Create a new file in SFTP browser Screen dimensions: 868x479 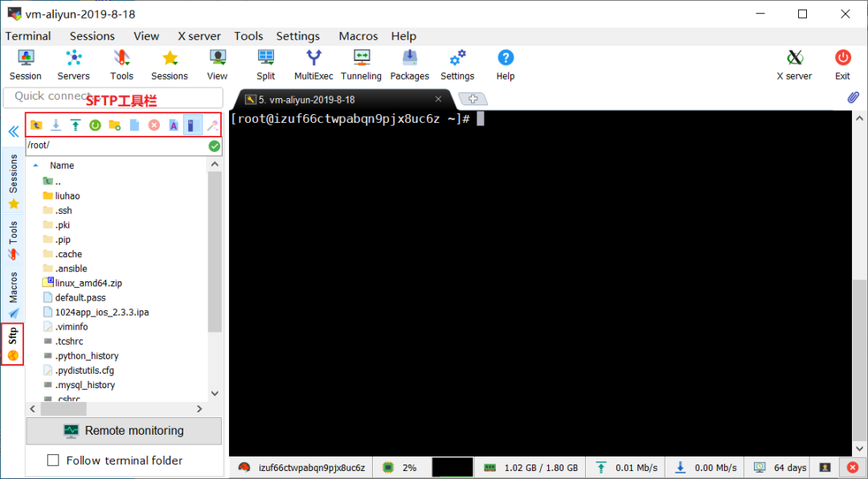coord(134,125)
